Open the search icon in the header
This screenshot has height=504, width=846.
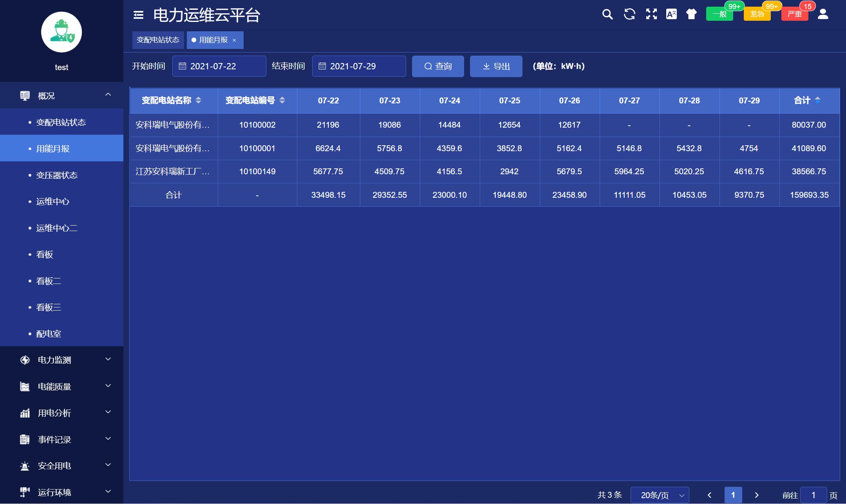coord(607,14)
